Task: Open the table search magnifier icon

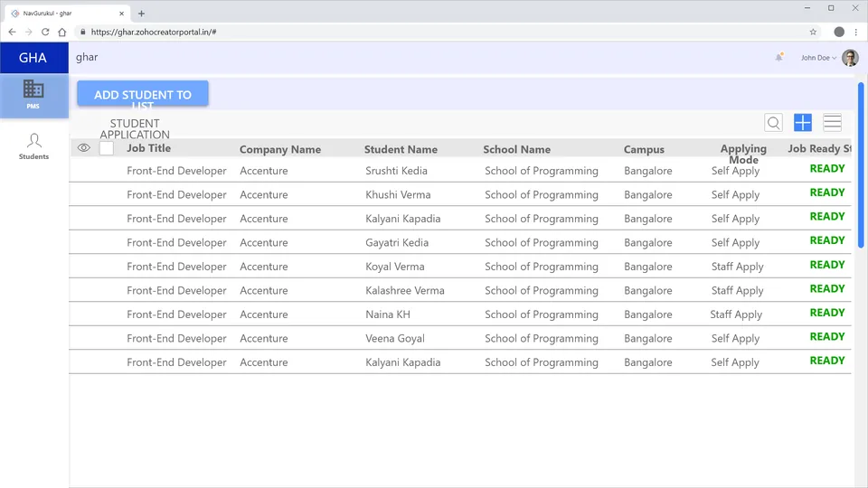Action: 773,122
